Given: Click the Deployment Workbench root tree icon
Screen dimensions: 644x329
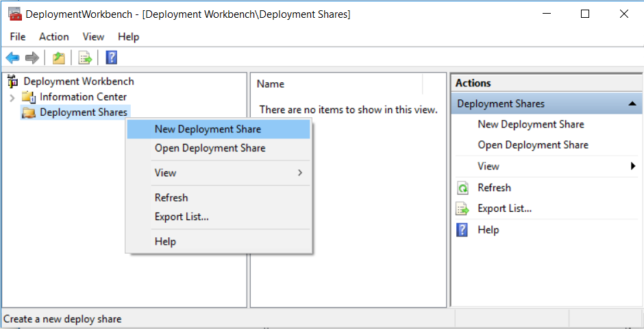Looking at the screenshot, I should (13, 82).
